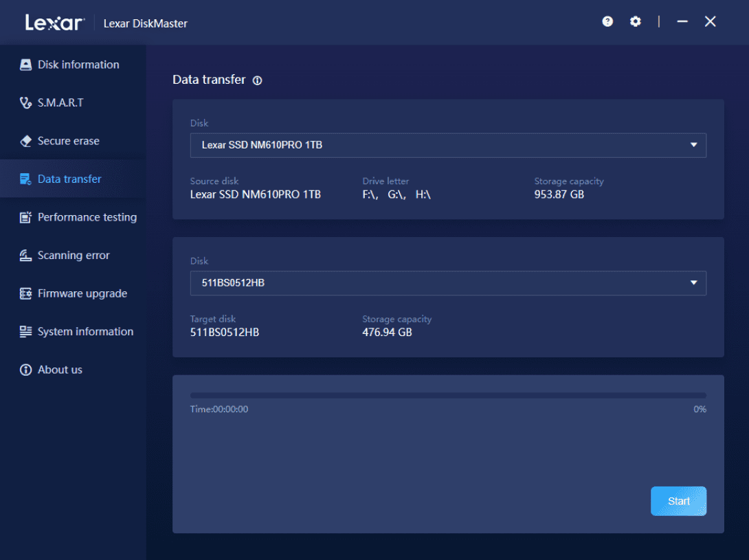Open help via question mark icon

607,21
